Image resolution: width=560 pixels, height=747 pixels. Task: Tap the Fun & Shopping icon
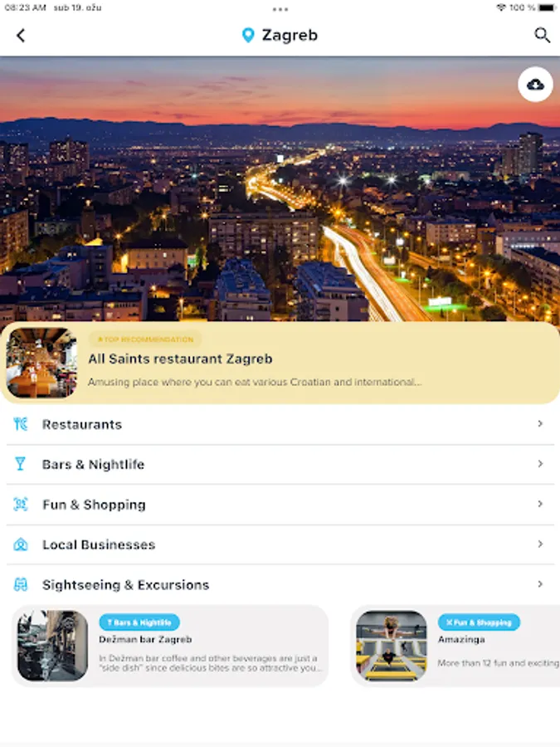pos(21,504)
